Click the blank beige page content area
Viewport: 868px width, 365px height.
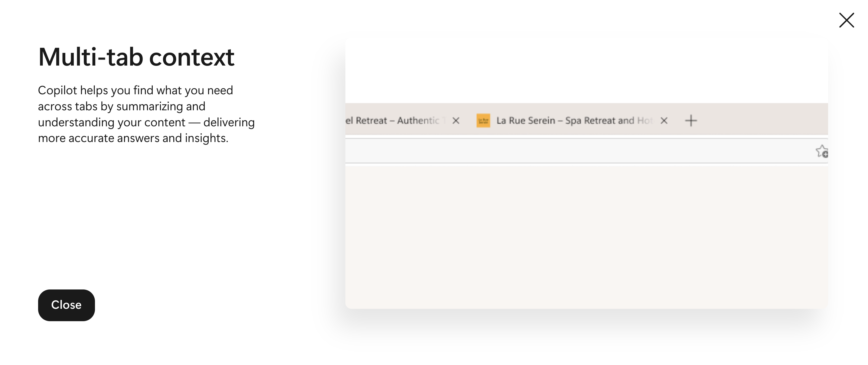586,236
